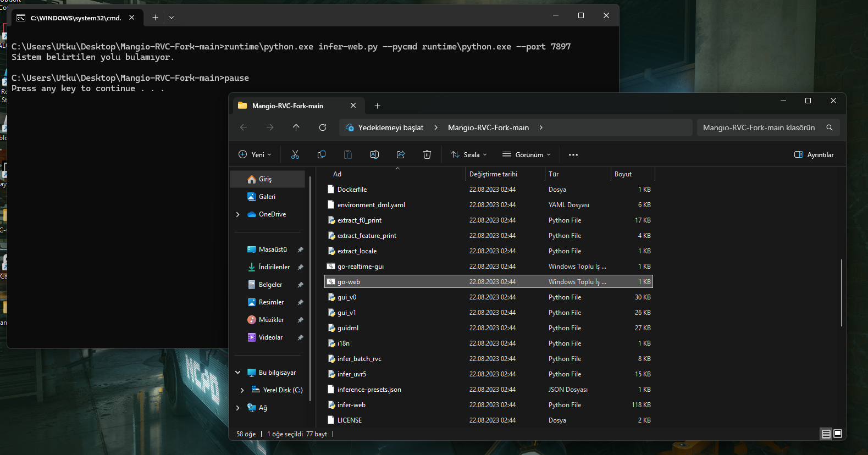Click the Share icon in toolbar
This screenshot has width=868, height=455.
point(401,154)
